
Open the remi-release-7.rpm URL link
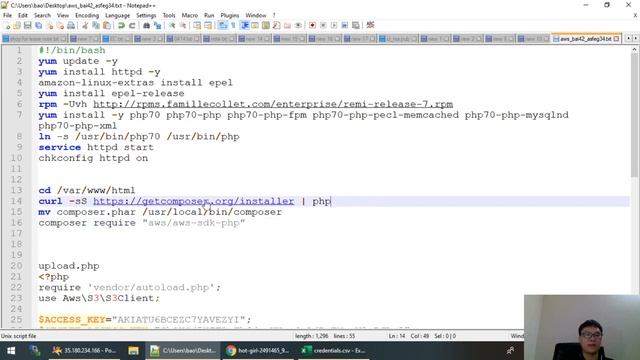(273, 104)
